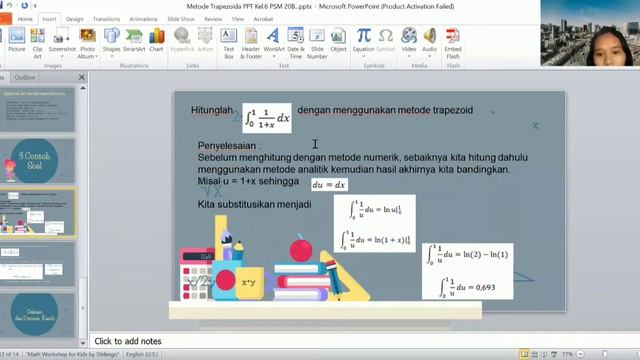Click the Redo icon in Quick Access Toolbar
This screenshot has height=360, width=640.
[24, 6]
